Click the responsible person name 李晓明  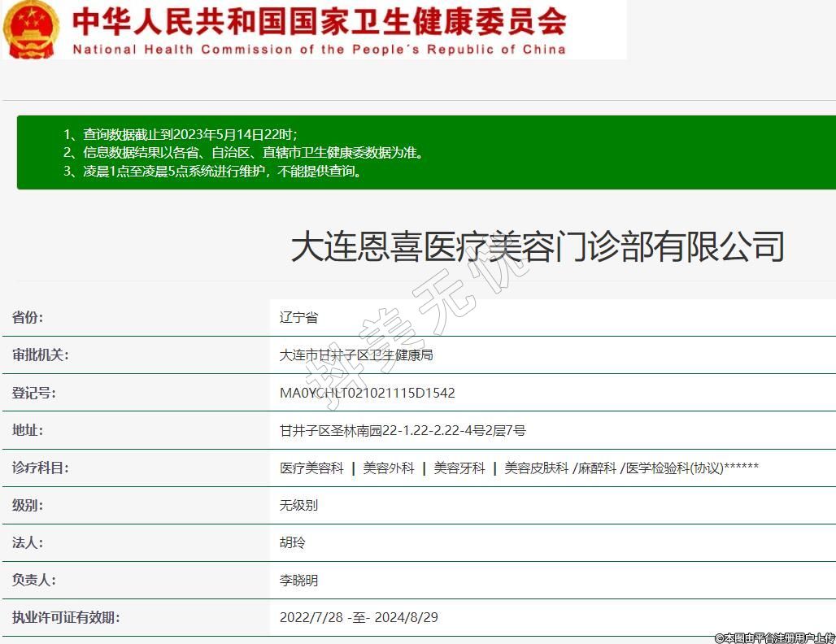click(298, 580)
